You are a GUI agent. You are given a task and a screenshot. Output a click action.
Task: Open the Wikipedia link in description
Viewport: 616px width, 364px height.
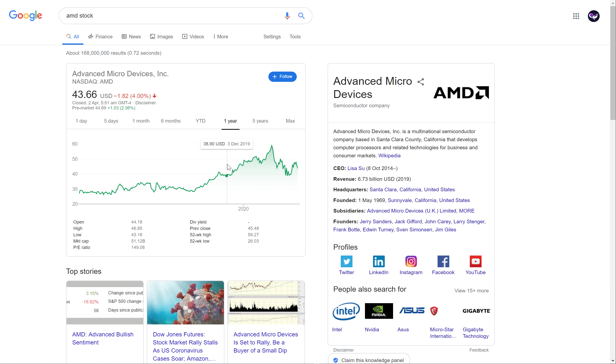pyautogui.click(x=389, y=156)
